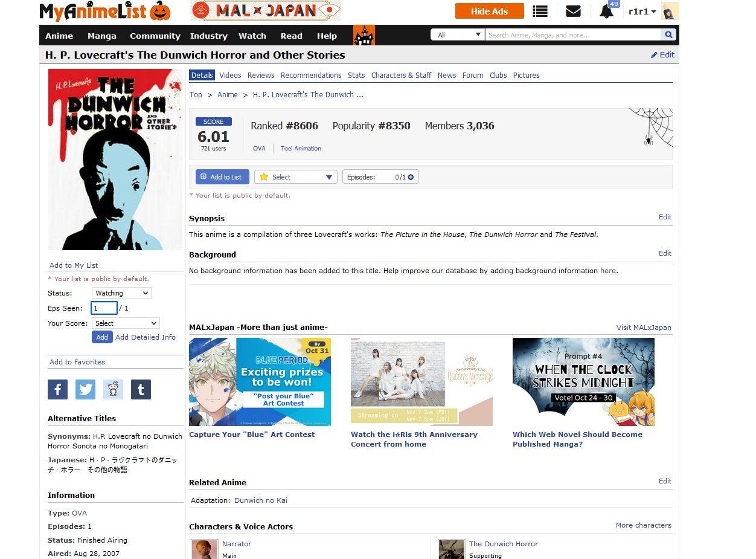Open the messages envelope icon

(x=573, y=11)
